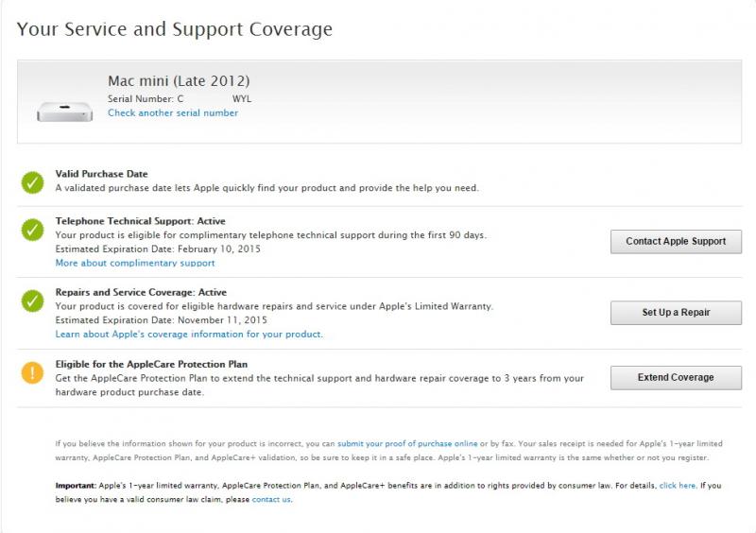Click the Repairs and Service Coverage: Active heading
The height and width of the screenshot is (533, 756).
[x=141, y=292]
